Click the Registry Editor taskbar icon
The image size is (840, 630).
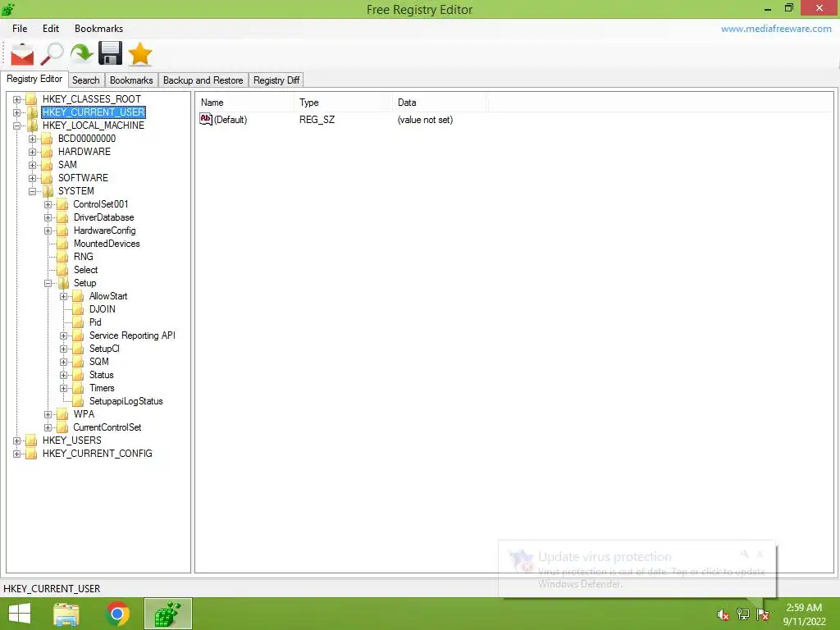tap(167, 614)
